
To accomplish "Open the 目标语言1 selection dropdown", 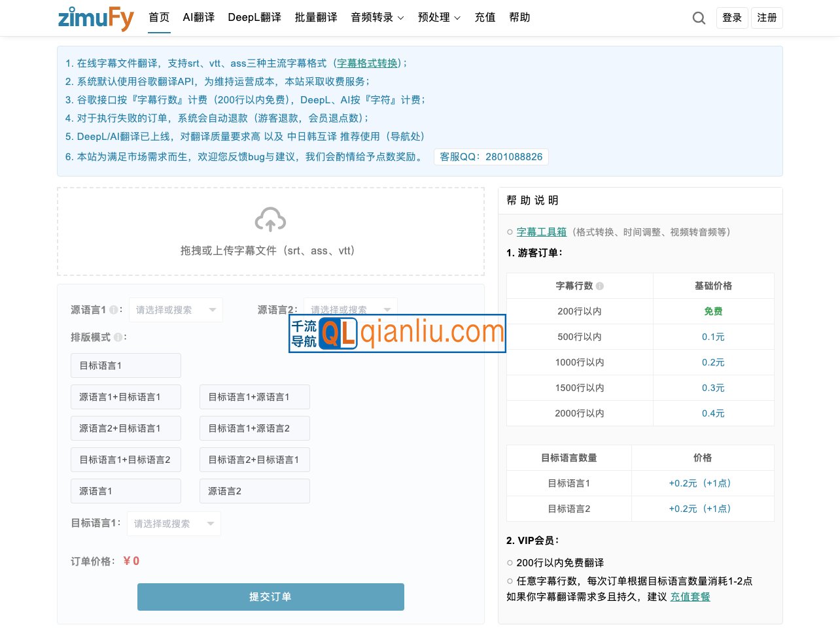I will pos(173,523).
